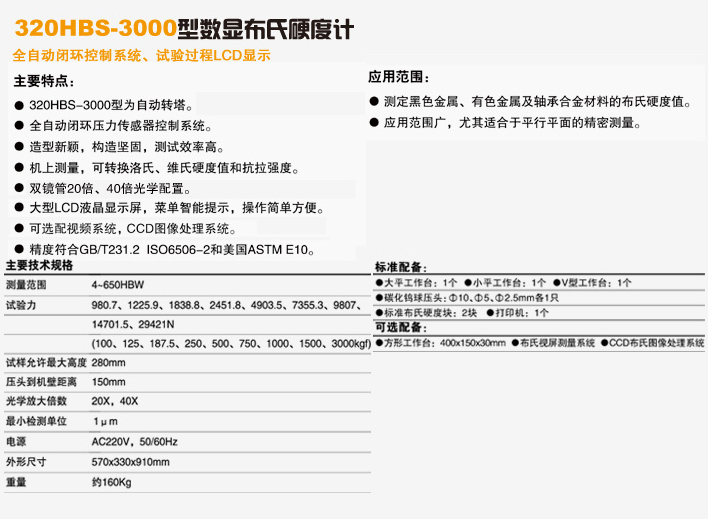
Task: Click the 应用范围 heading
Action: click(399, 76)
